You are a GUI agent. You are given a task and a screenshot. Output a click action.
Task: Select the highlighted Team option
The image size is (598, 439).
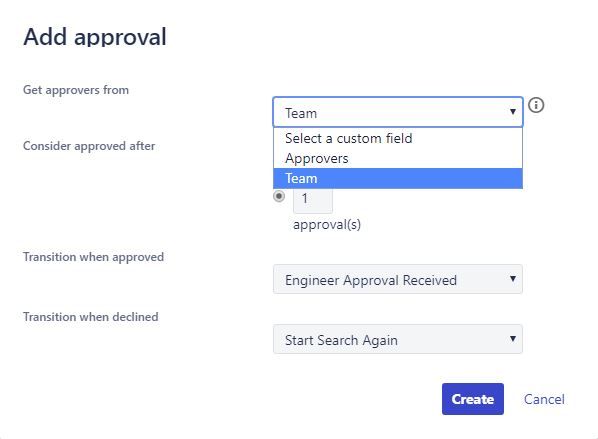tap(398, 178)
